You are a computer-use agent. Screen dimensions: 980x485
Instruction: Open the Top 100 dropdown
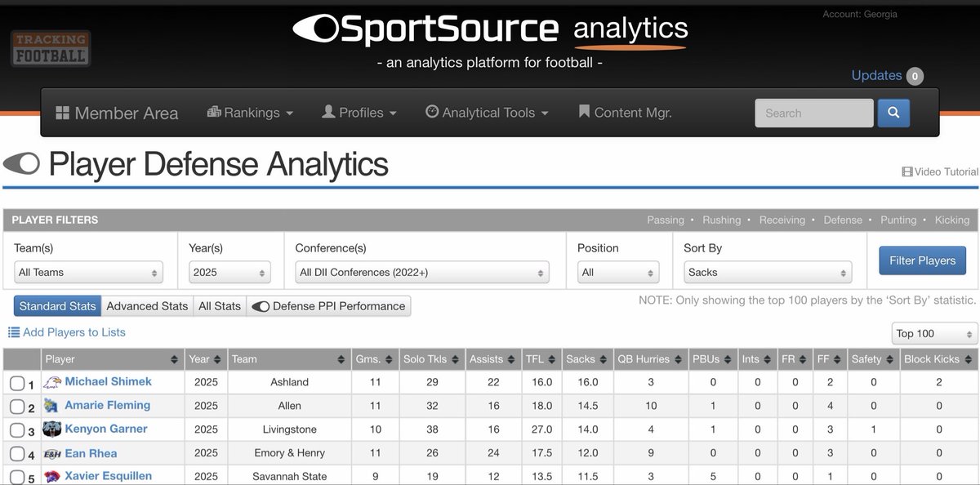coord(934,333)
